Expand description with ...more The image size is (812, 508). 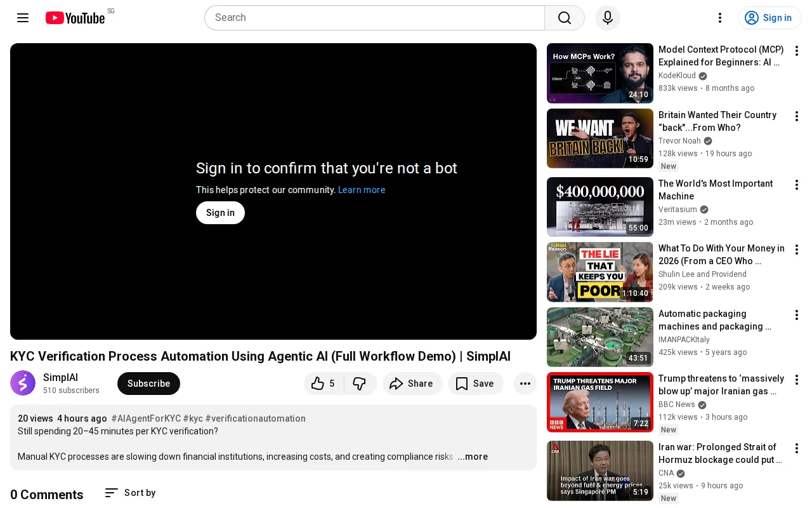click(x=473, y=457)
